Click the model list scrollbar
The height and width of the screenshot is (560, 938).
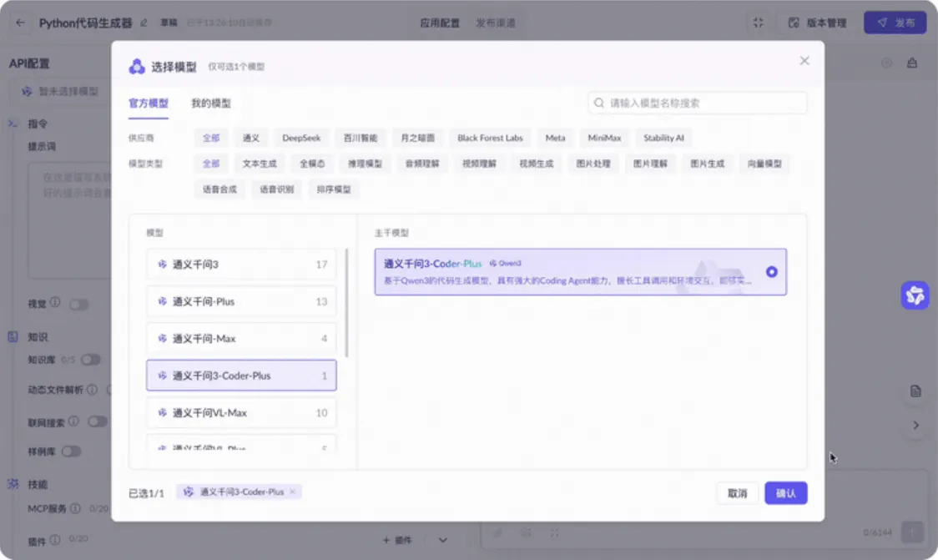pyautogui.click(x=346, y=303)
